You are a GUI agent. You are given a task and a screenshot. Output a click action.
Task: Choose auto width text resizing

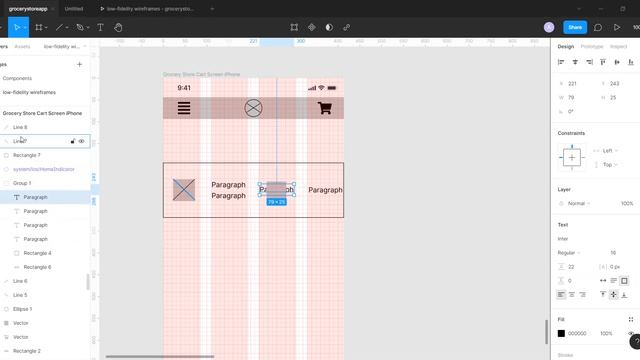(603, 280)
